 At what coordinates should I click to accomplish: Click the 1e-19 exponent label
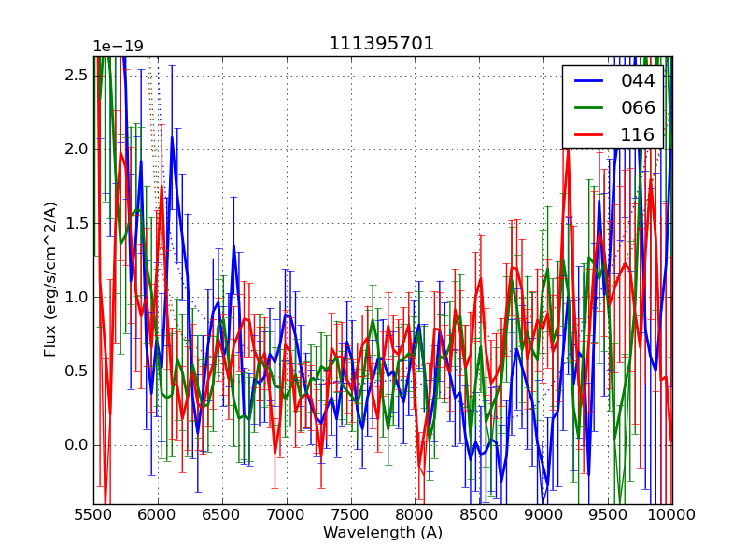118,47
